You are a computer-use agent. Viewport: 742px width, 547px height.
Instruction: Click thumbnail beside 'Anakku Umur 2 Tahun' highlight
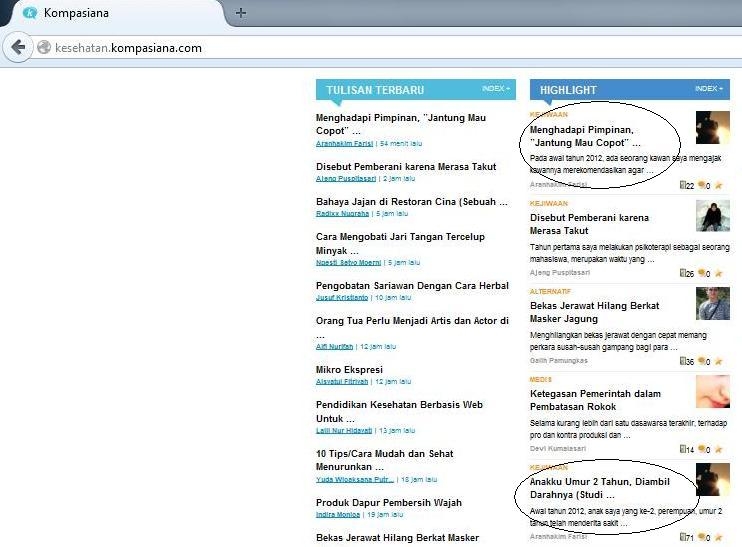713,479
